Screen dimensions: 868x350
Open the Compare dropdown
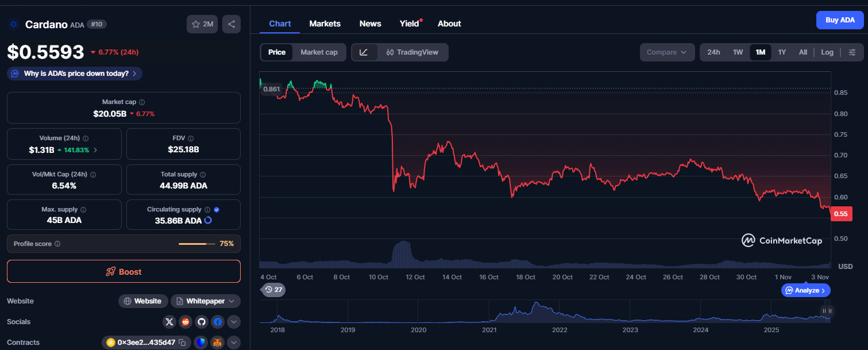pyautogui.click(x=667, y=52)
